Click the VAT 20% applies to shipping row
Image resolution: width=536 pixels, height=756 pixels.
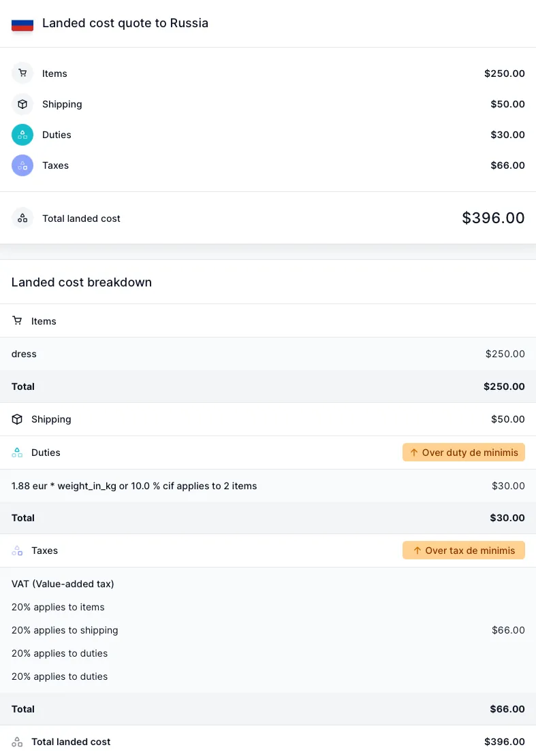65,630
